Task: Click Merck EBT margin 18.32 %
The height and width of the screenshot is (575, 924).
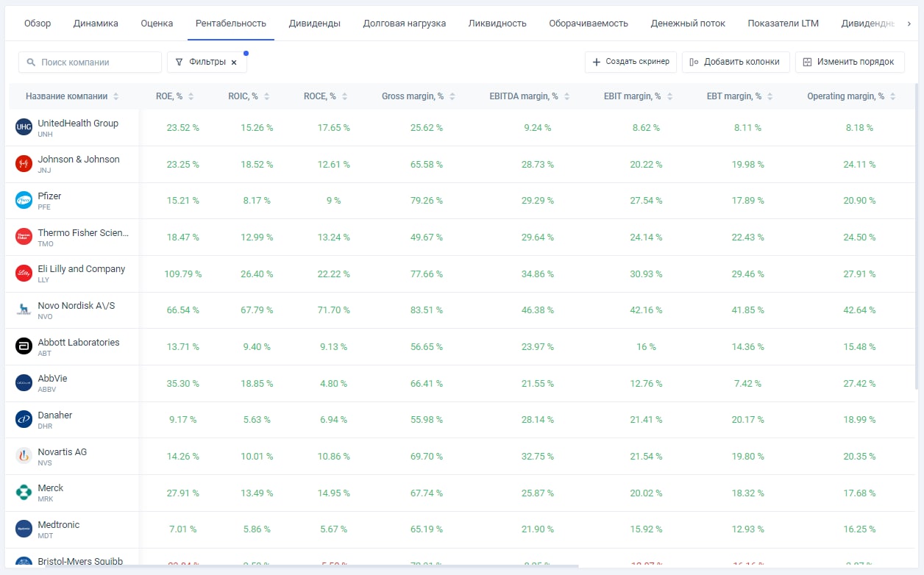Action: 748,493
